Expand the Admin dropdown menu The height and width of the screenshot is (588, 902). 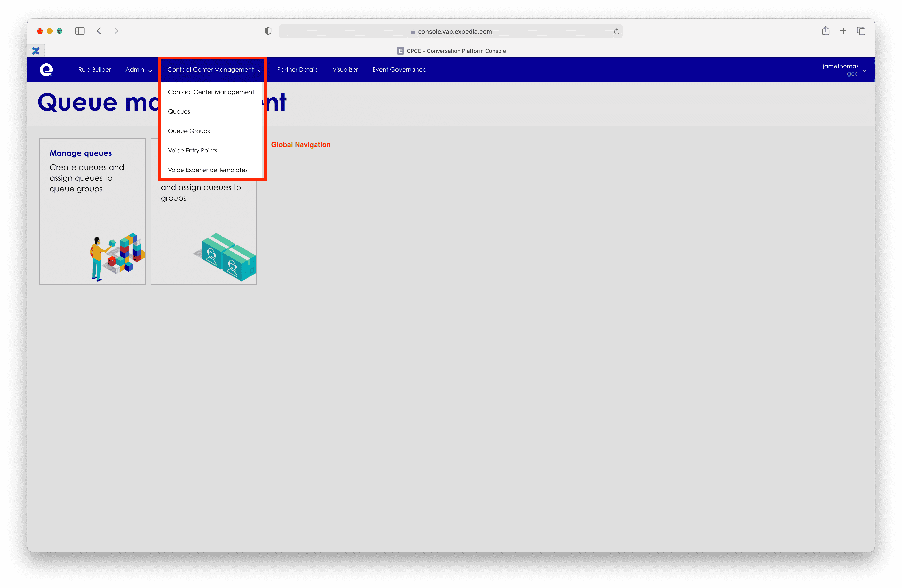coord(138,69)
